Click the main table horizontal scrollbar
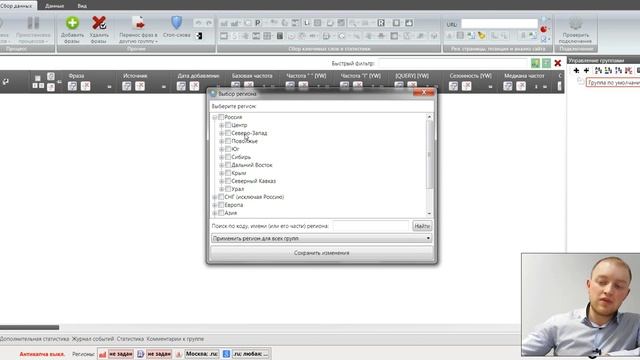Image resolution: width=640 pixels, height=360 pixels. (x=29, y=327)
